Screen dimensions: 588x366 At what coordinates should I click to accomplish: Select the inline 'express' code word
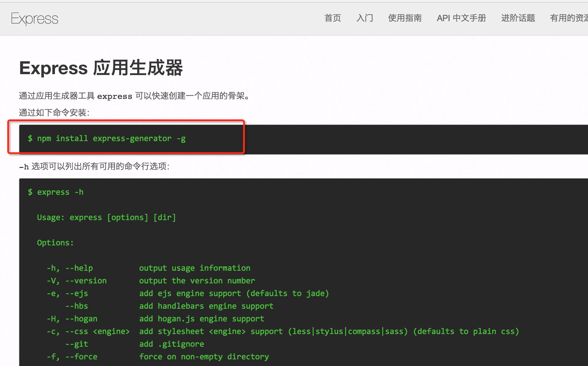(114, 96)
